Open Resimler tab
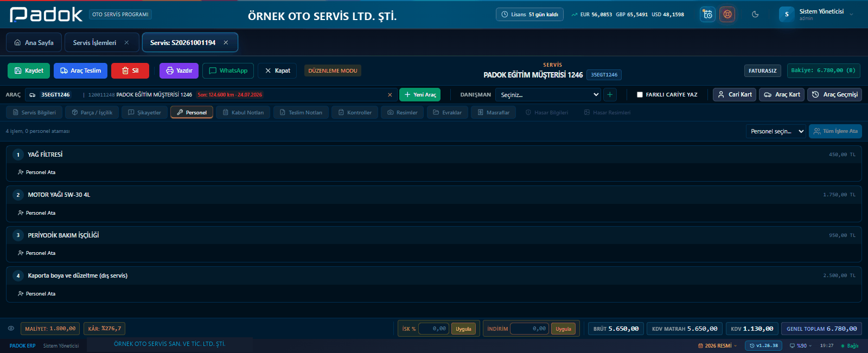The width and height of the screenshot is (868, 353). (x=403, y=112)
